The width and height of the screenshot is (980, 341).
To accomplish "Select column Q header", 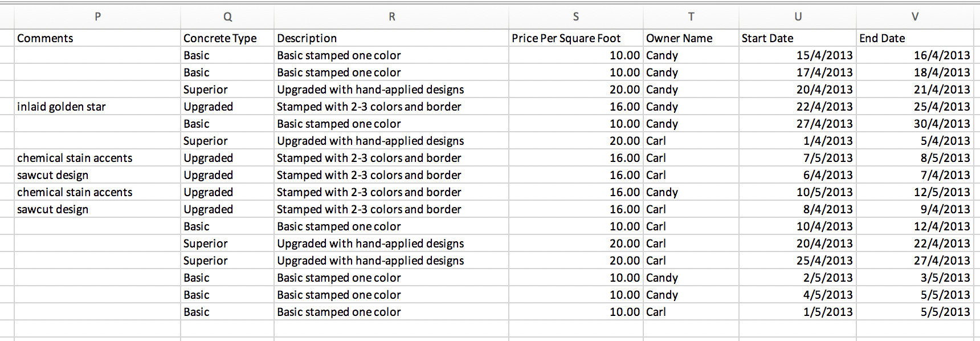I will tap(227, 17).
